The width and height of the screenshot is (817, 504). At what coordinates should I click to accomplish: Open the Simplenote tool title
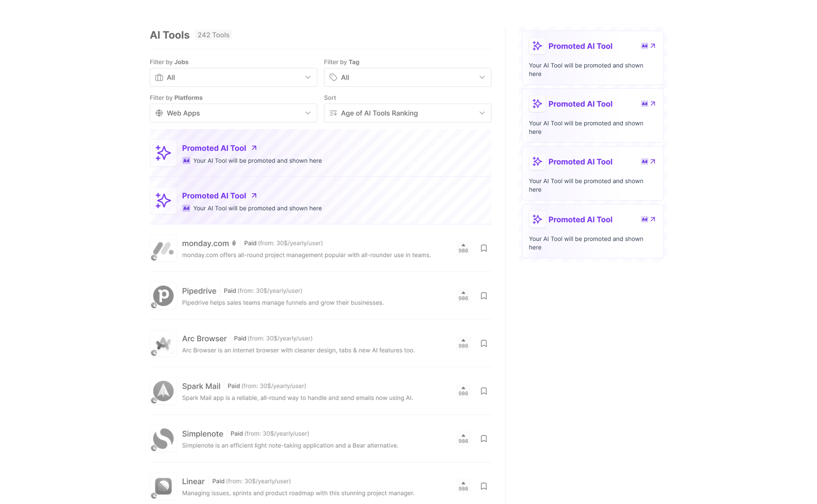pos(203,434)
